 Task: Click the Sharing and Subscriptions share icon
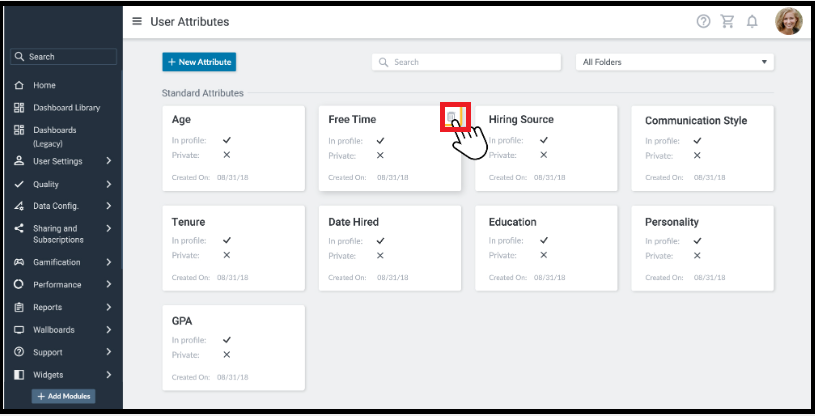pyautogui.click(x=19, y=228)
